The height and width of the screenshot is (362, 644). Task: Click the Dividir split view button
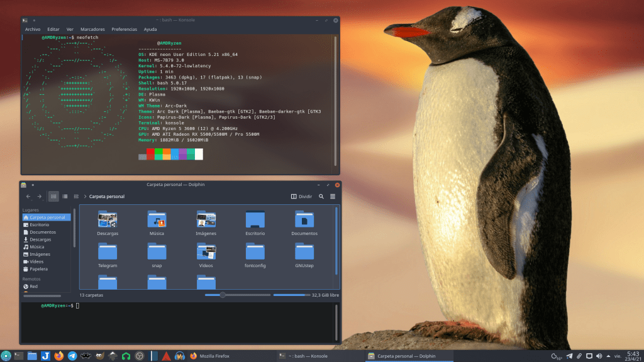click(302, 196)
